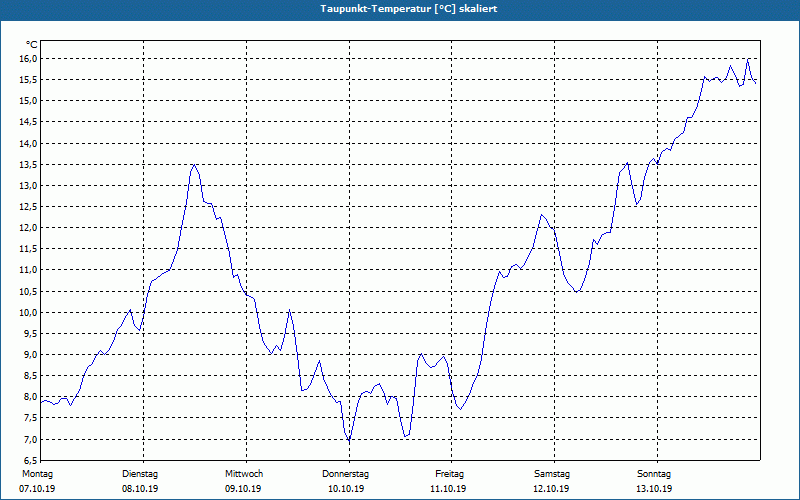800x500 pixels.
Task: Click the Mittwoch day label
Action: 244,474
